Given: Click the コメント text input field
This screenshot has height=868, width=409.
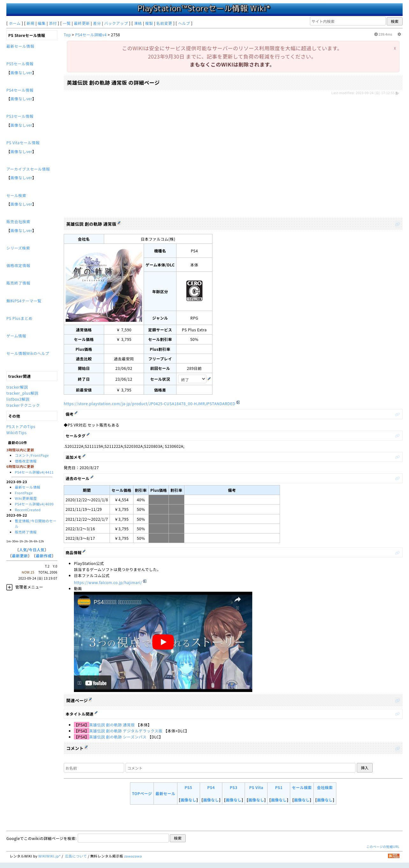Looking at the screenshot, I should tap(240, 768).
